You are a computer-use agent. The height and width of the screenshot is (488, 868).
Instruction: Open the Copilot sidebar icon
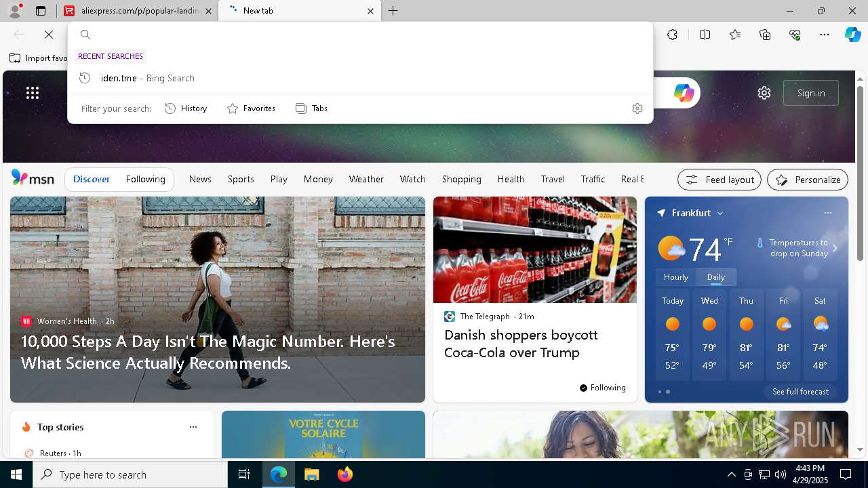852,35
